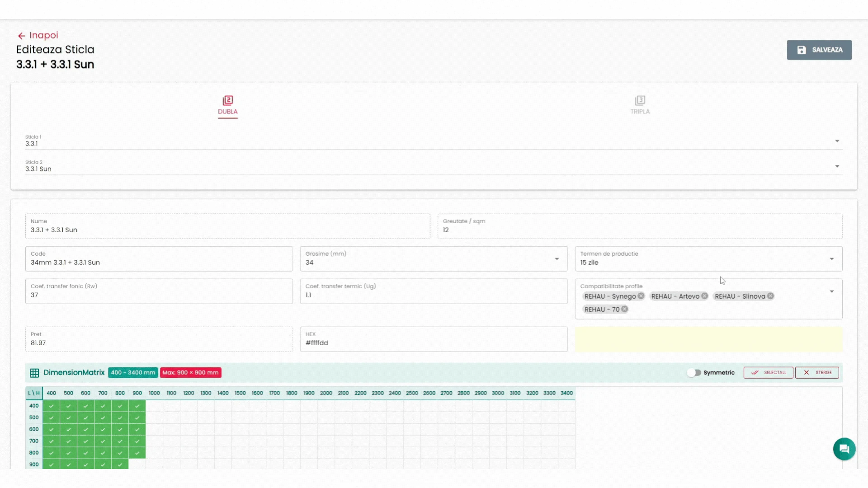Expand the Grosime (mm) dropdown
Image resolution: width=868 pixels, height=488 pixels.
tap(557, 259)
